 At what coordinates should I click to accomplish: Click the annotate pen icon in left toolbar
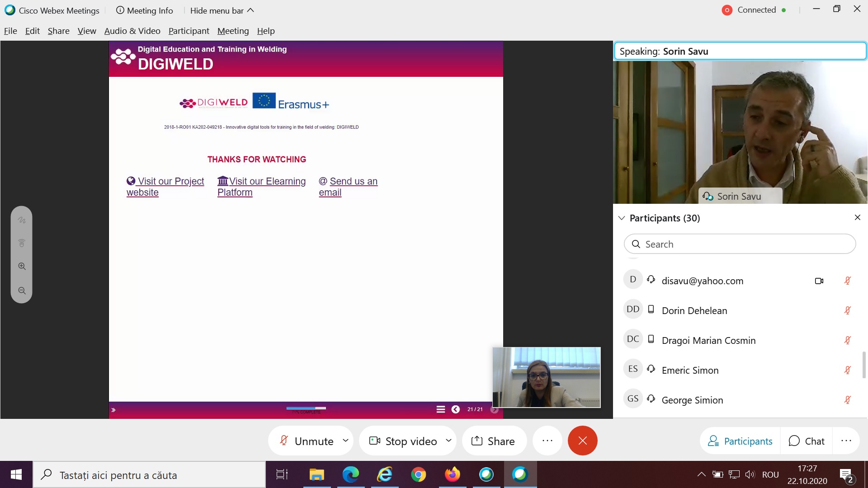[22, 220]
